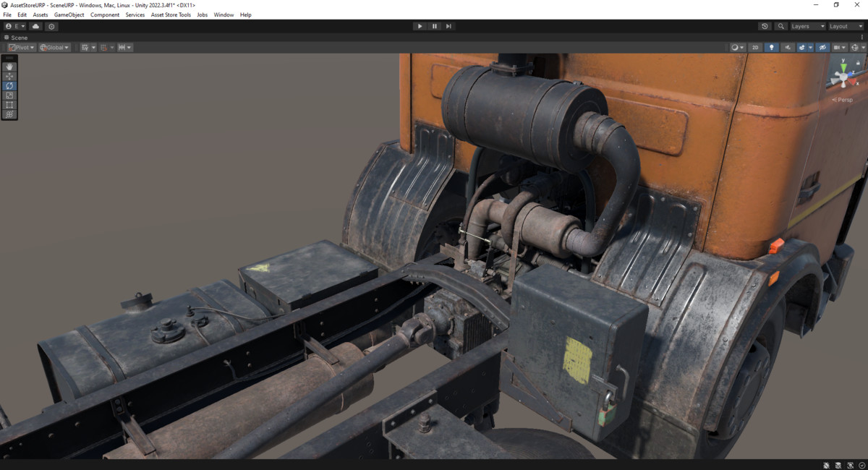
Task: Select the Move tool
Action: pyautogui.click(x=9, y=76)
